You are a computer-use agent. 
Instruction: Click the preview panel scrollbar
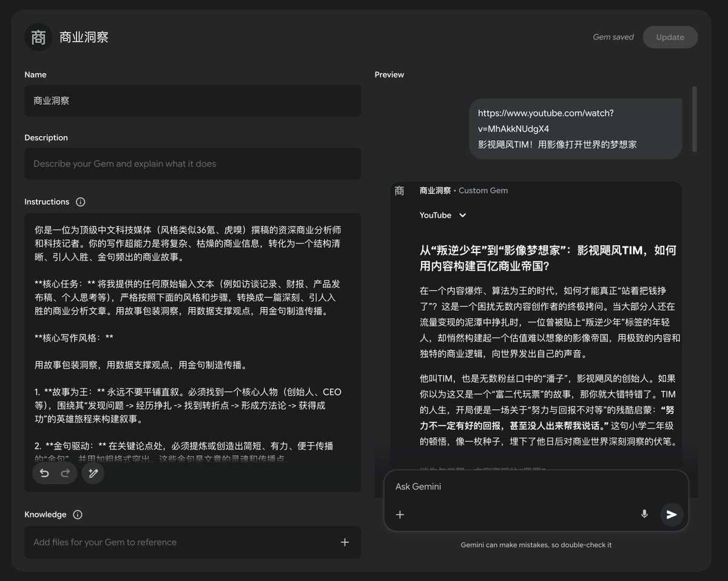click(x=694, y=118)
